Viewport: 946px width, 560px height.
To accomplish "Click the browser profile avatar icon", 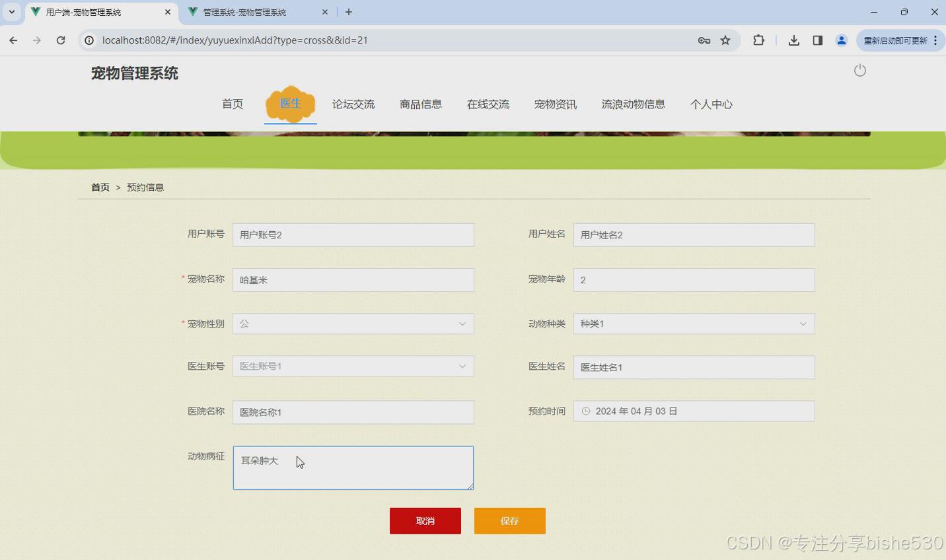I will click(841, 40).
